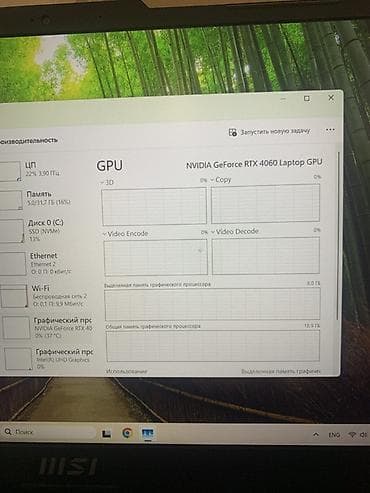Open File Explorer from the taskbar
Screen dimensions: 370x493
click(106, 433)
